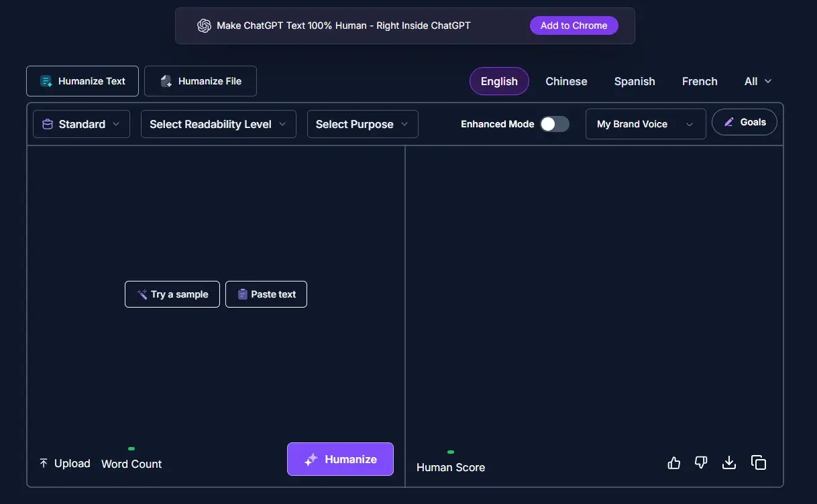Image resolution: width=817 pixels, height=504 pixels.
Task: Copy the output text to clipboard
Action: pyautogui.click(x=759, y=462)
